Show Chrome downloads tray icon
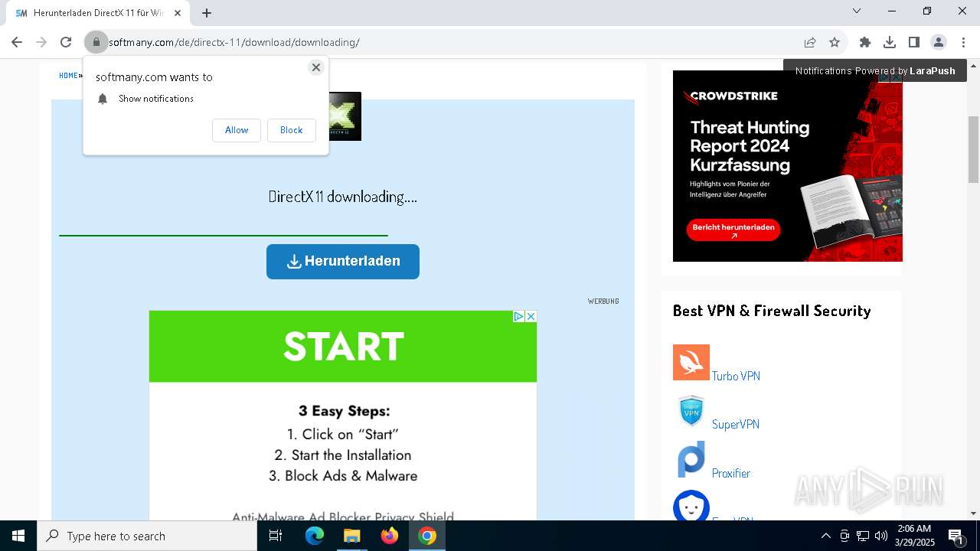980x551 pixels. (890, 42)
